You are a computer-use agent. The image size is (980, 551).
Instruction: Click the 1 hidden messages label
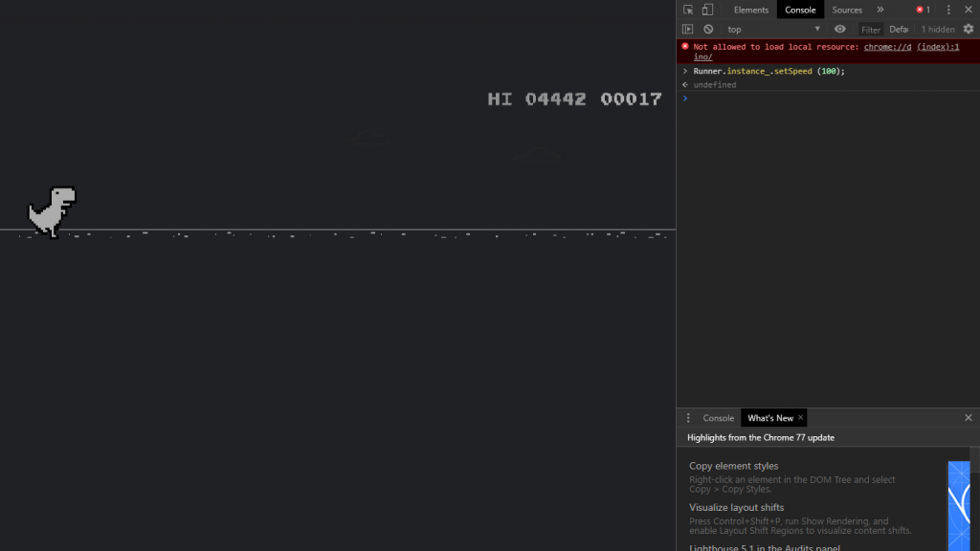(x=938, y=30)
